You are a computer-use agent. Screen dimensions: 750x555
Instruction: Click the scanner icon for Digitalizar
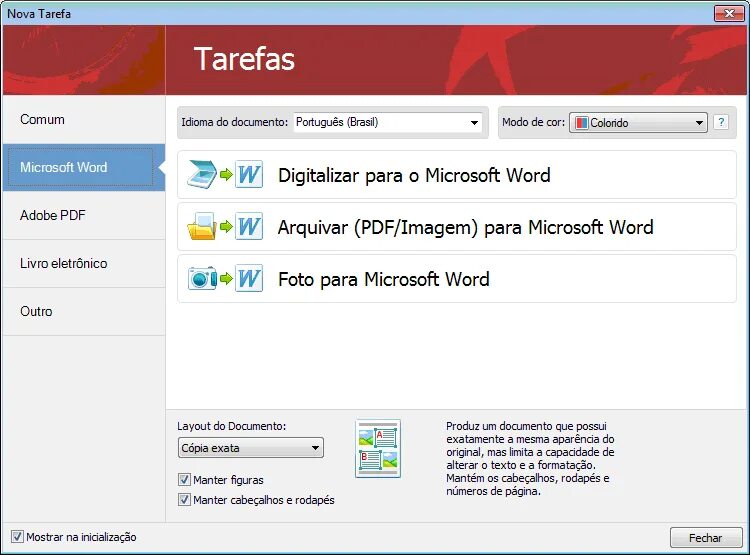click(x=202, y=175)
